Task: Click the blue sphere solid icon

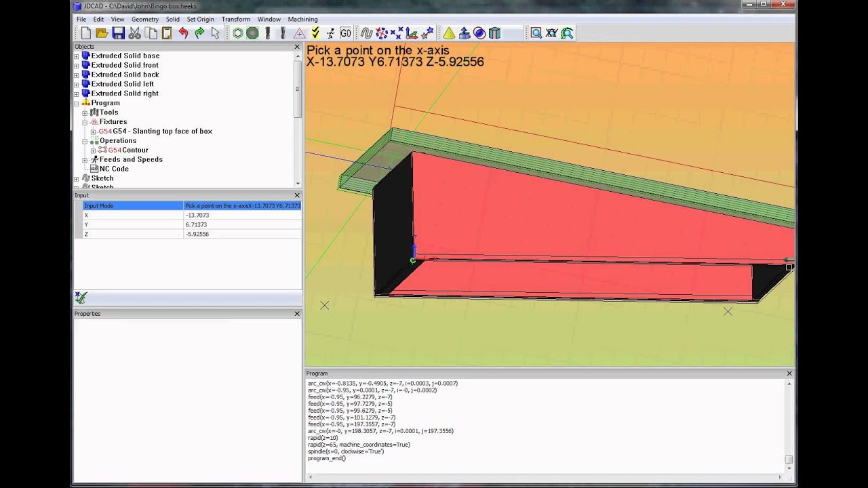Action: coord(479,33)
